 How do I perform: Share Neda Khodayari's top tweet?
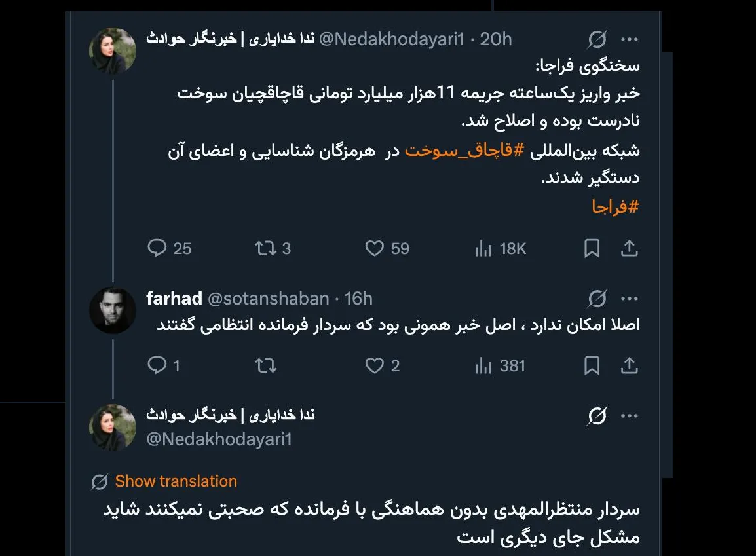[x=630, y=249]
